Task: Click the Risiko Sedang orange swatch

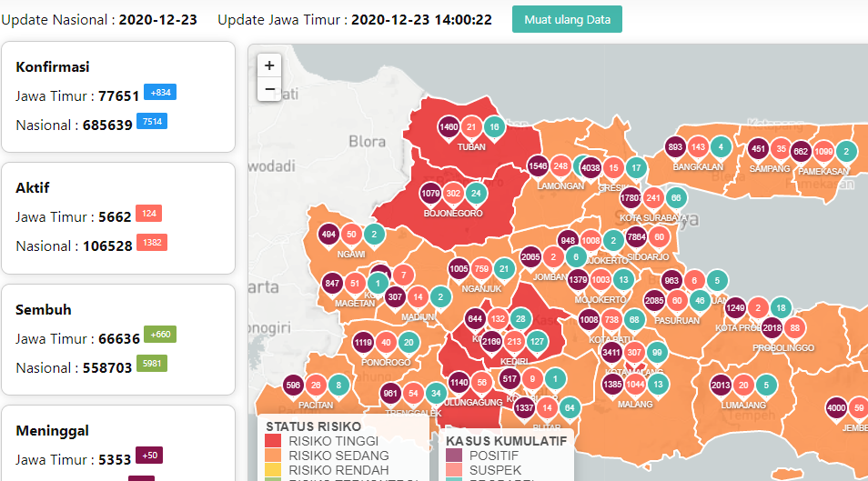Action: 273,456
